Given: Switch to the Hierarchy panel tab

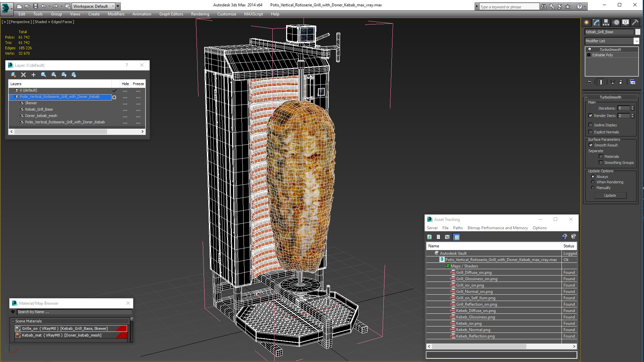Looking at the screenshot, I should point(606,22).
